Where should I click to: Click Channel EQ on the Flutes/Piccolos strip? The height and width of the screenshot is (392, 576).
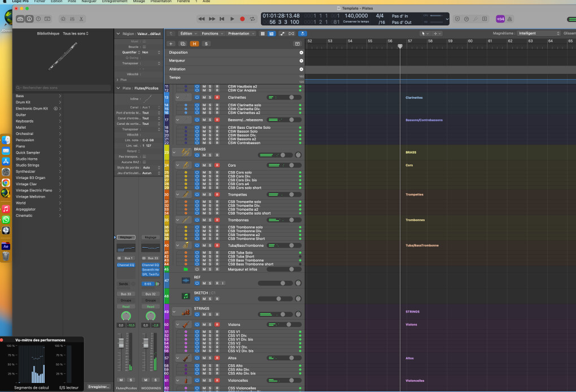point(125,264)
